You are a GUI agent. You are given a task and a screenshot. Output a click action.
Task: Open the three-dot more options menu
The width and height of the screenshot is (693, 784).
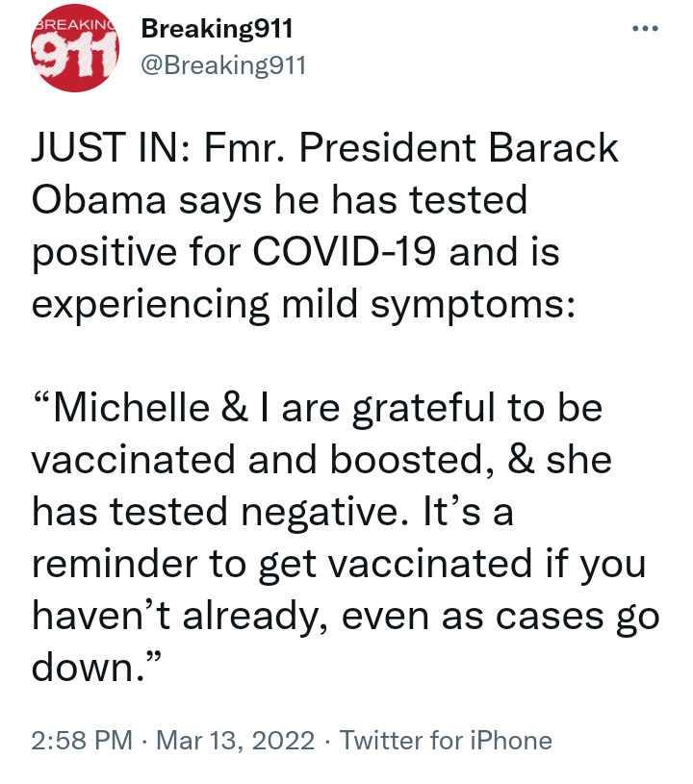click(645, 29)
